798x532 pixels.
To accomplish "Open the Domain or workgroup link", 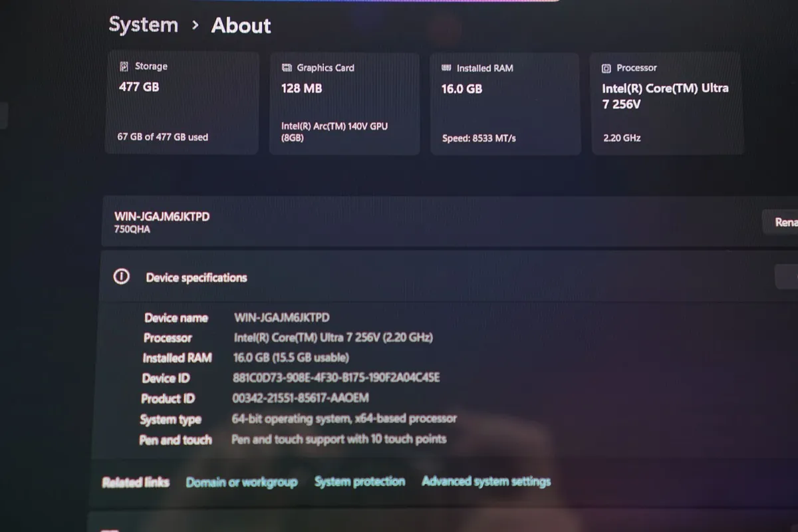I will click(242, 481).
